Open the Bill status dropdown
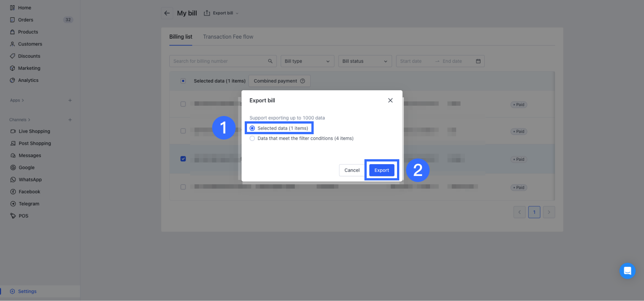The height and width of the screenshot is (301, 644). coord(365,61)
